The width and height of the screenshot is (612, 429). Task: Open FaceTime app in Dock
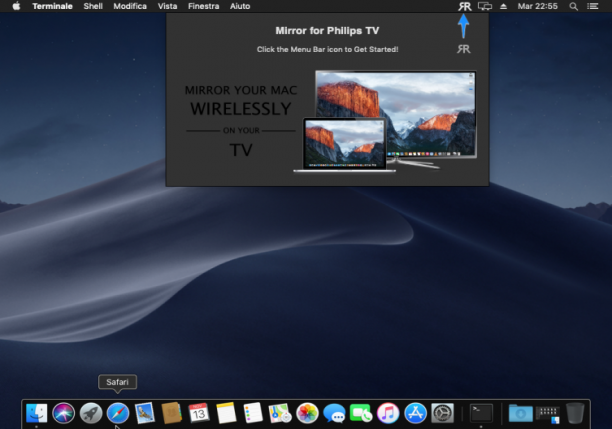click(361, 413)
